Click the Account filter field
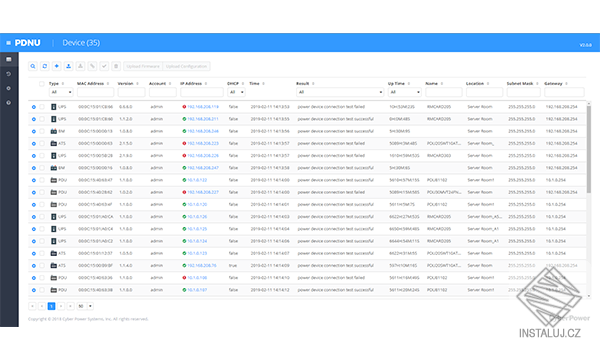The image size is (600, 360). coord(163,92)
